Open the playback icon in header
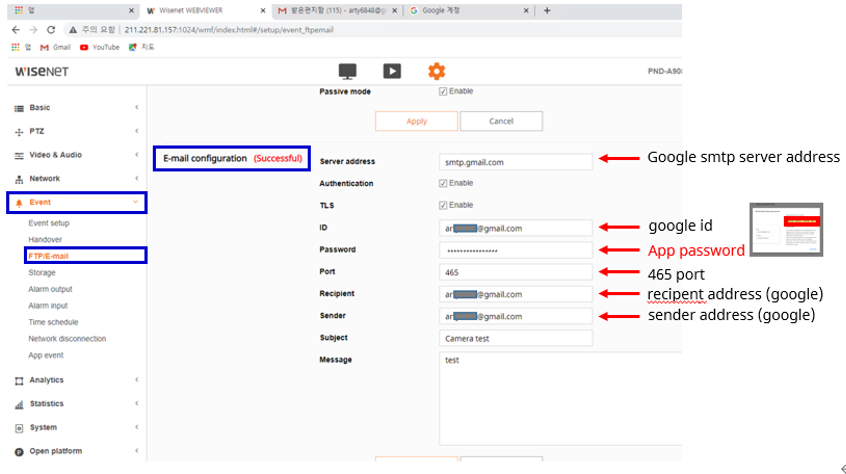The image size is (846, 474). 392,71
